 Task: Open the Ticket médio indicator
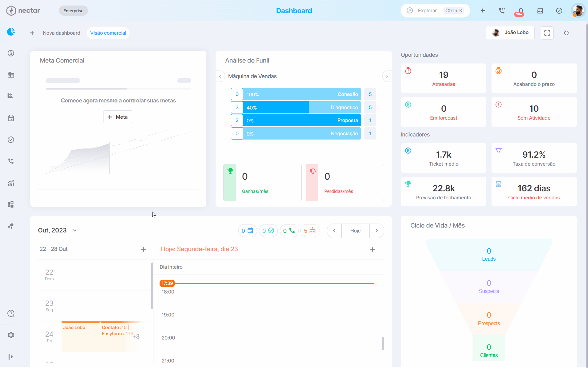(x=443, y=158)
